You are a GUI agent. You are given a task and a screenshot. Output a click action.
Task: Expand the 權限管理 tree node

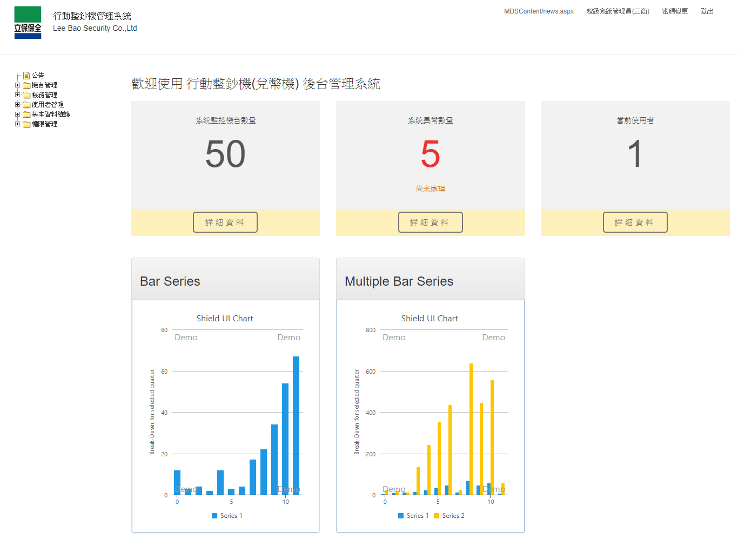17,124
